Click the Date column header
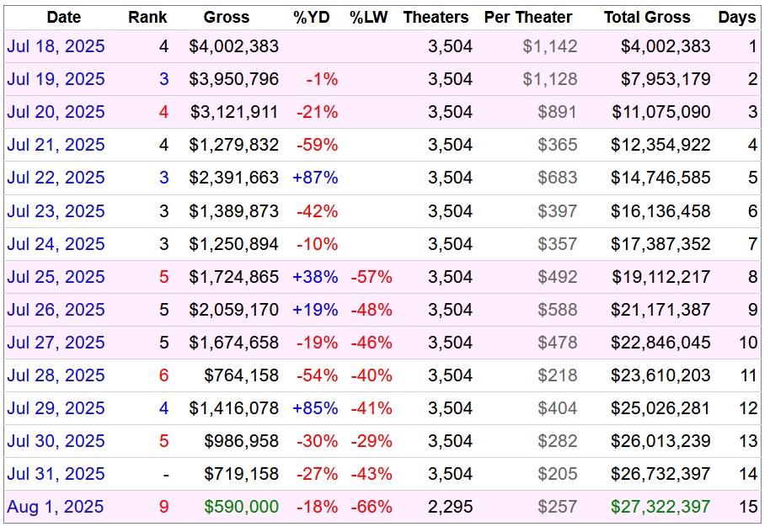The height and width of the screenshot is (532, 770). [64, 18]
